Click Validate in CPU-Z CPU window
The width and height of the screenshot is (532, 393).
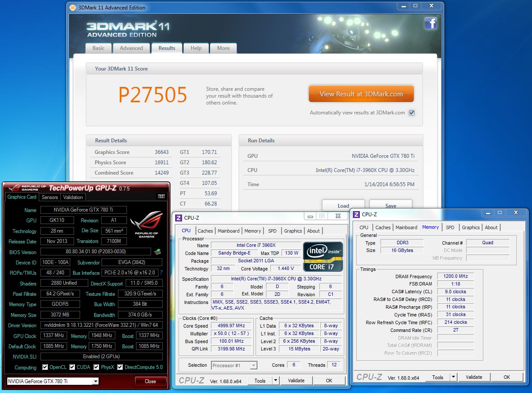click(x=296, y=381)
